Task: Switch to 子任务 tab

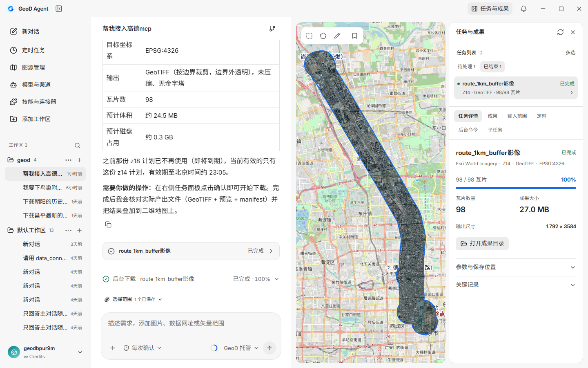Action: pyautogui.click(x=495, y=130)
